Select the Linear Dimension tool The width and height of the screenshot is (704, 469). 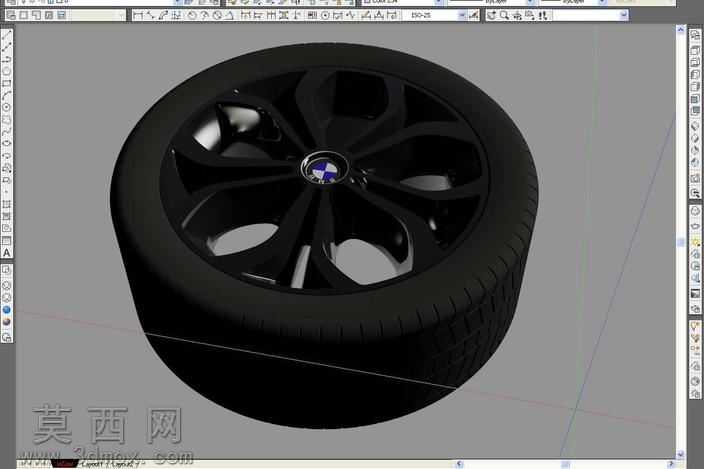click(138, 16)
